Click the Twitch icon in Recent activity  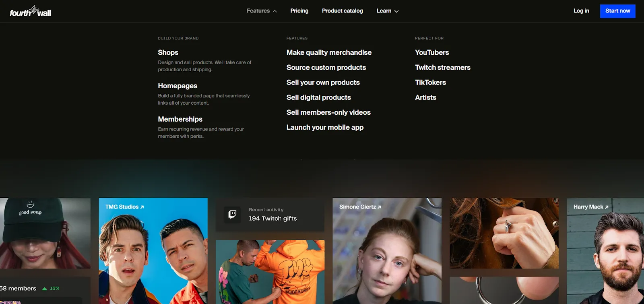232,215
